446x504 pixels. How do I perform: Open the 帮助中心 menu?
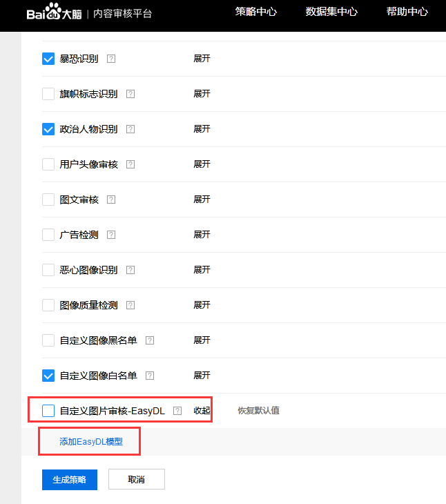[x=407, y=12]
